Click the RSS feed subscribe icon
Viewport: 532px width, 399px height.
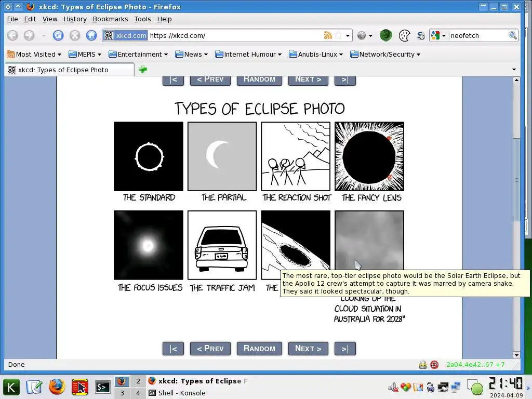click(328, 35)
